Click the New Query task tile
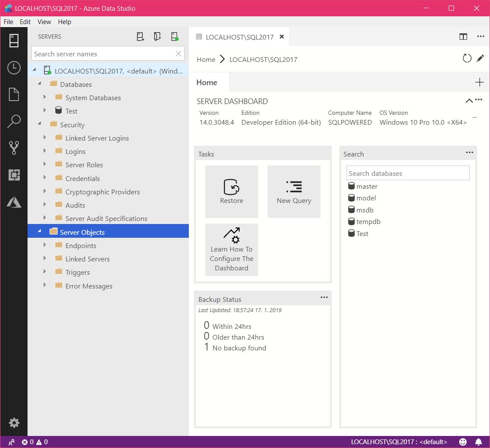This screenshot has width=490, height=448. [x=294, y=191]
